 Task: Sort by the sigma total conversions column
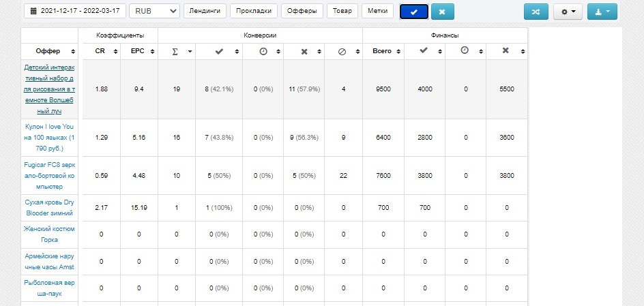click(177, 51)
